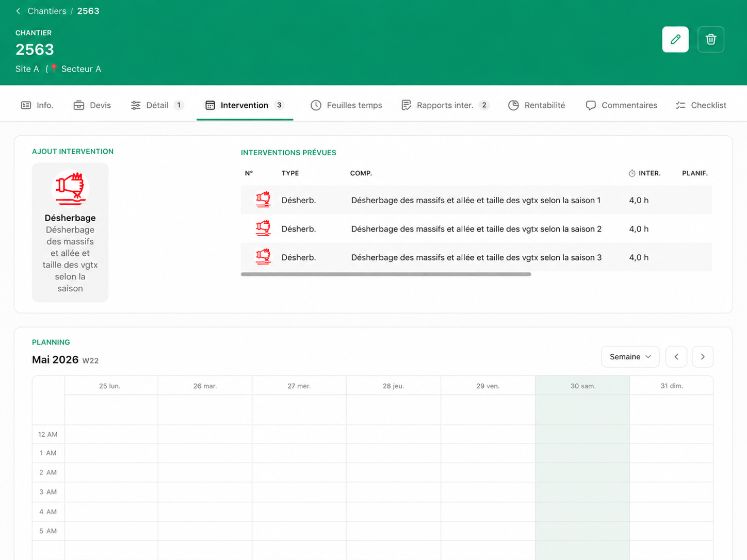Click the COMP. column header

(361, 173)
